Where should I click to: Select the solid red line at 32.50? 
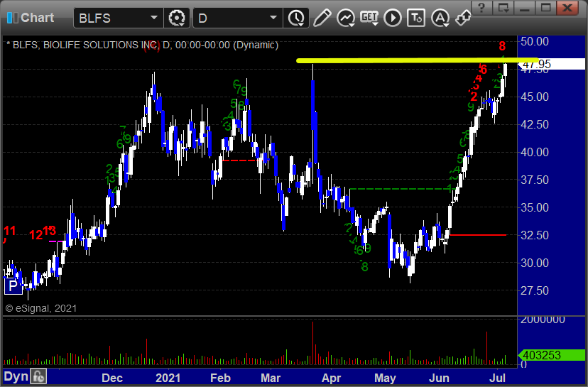coord(478,235)
